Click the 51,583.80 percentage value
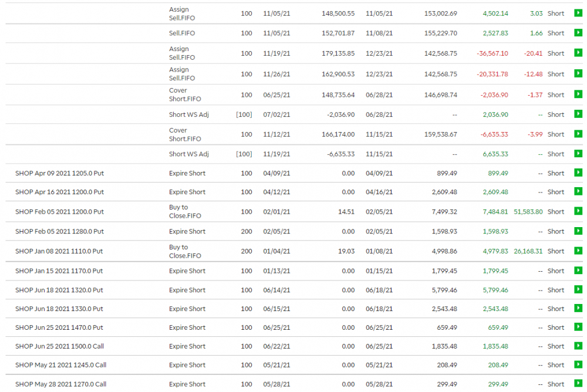The height and width of the screenshot is (392, 587). [528, 212]
